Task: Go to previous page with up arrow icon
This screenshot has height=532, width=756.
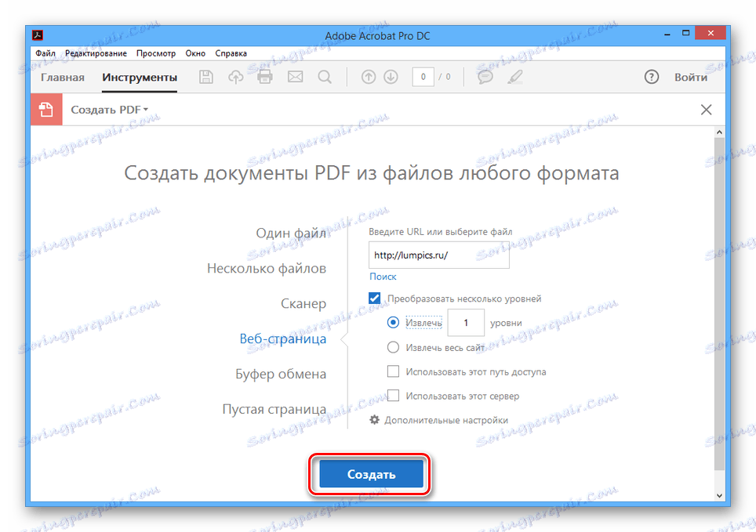Action: coord(368,76)
